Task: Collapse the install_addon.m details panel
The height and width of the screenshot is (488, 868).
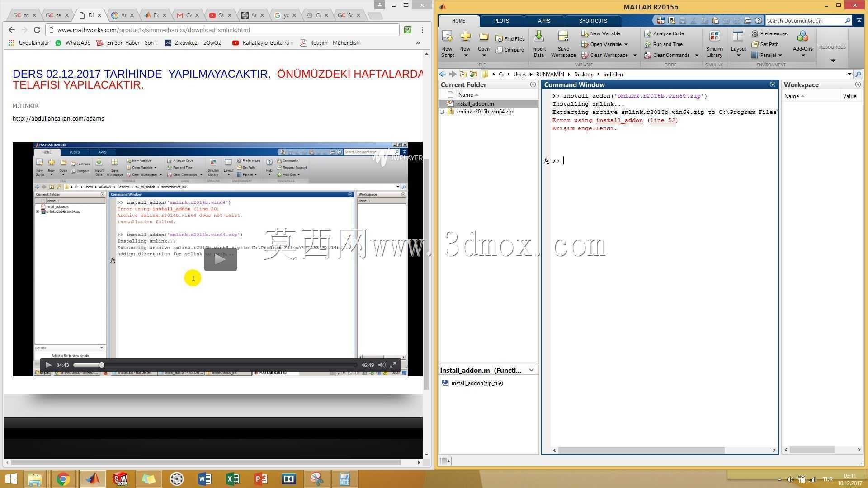Action: [x=531, y=370]
